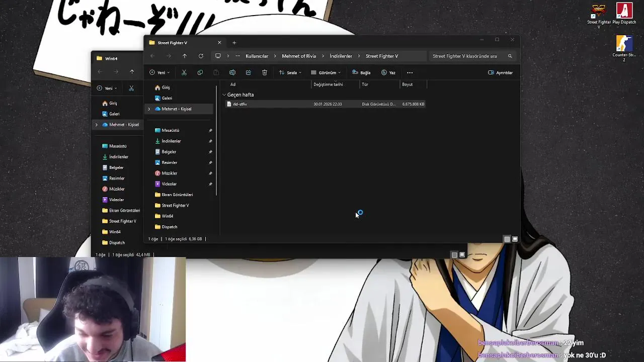
Task: Click the chevron after monitor icon in address bar
Action: pos(228,56)
